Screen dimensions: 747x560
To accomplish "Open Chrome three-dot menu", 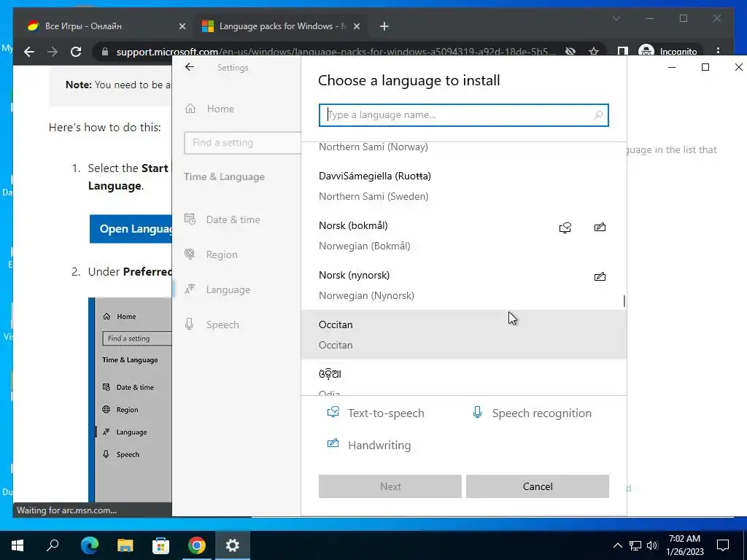I will [x=718, y=51].
